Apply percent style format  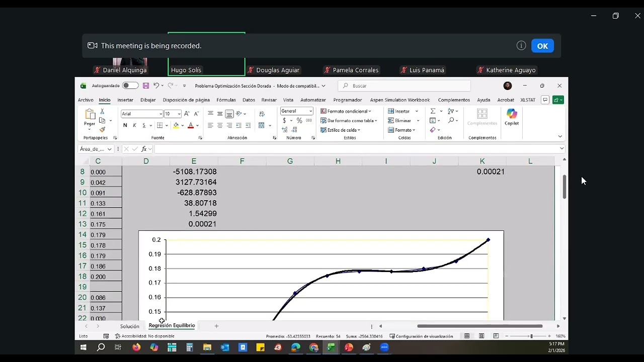pos(299,121)
